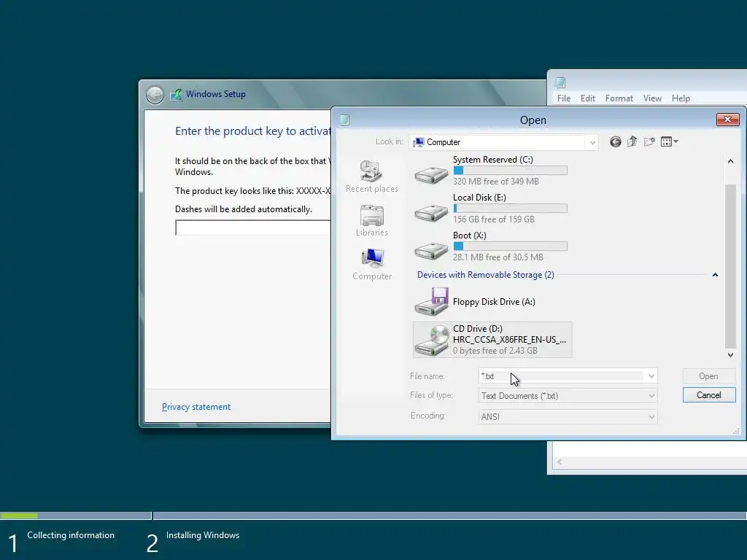Go to last folder visited
This screenshot has height=560, width=747.
[616, 142]
